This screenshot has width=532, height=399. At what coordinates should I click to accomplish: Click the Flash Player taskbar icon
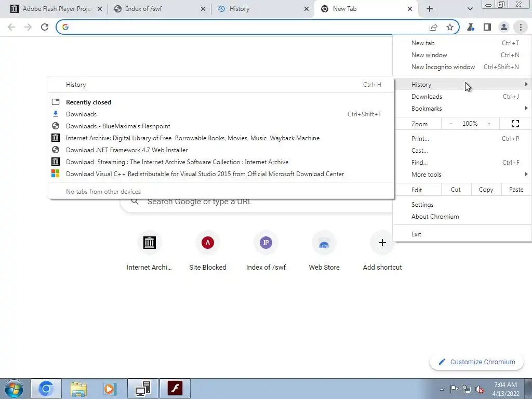point(175,389)
